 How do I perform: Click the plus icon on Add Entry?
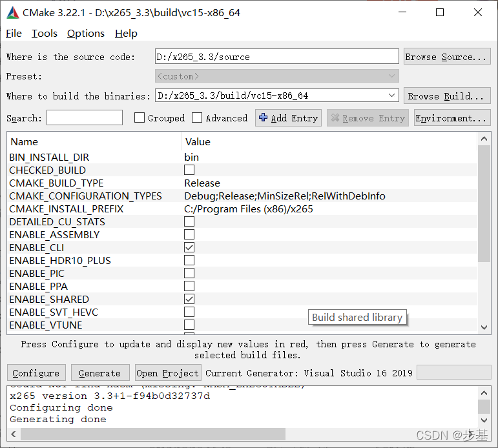coord(263,117)
